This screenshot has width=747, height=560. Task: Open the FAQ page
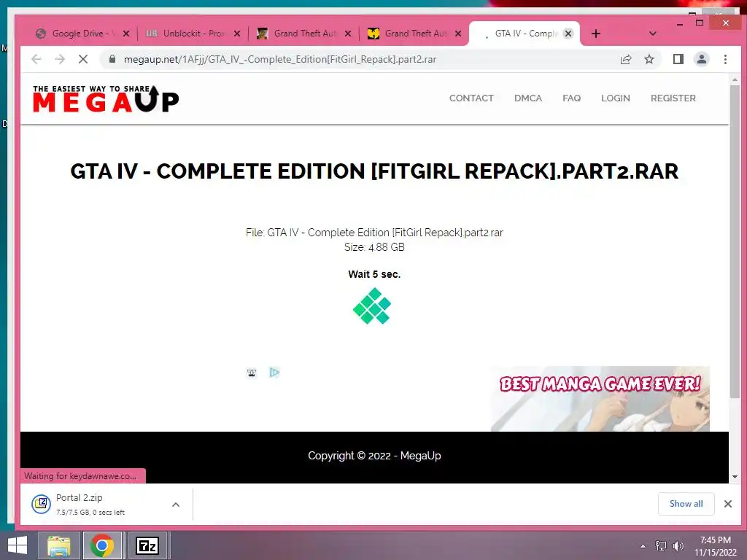571,98
